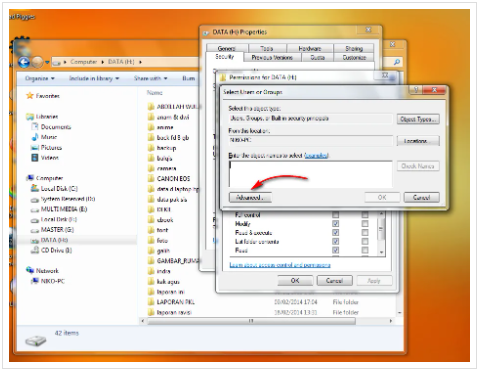Image resolution: width=481 pixels, height=372 pixels.
Task: Toggle the Read Deny checkbox
Action: click(x=365, y=250)
